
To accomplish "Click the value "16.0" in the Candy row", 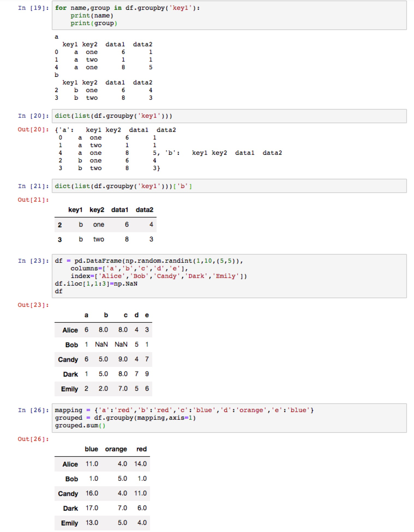I will 92,493.
